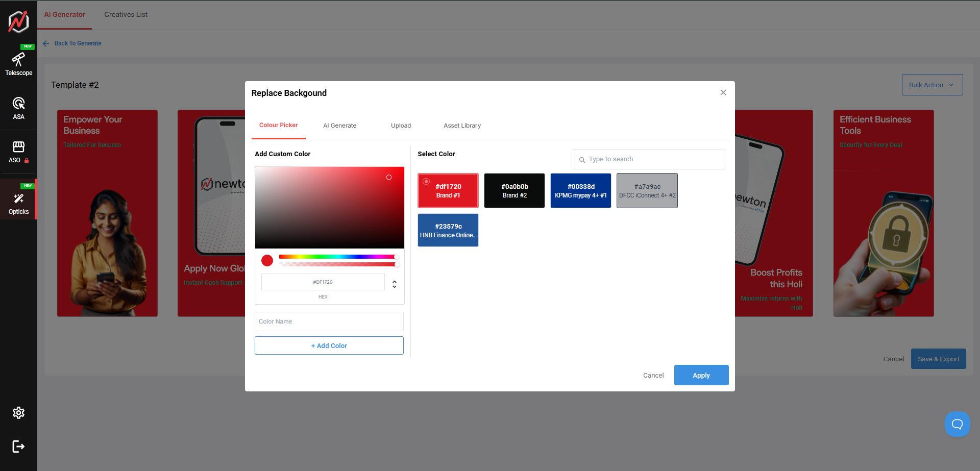The width and height of the screenshot is (980, 471).
Task: Select the #df1720 Brand #1 radio button
Action: point(426,182)
